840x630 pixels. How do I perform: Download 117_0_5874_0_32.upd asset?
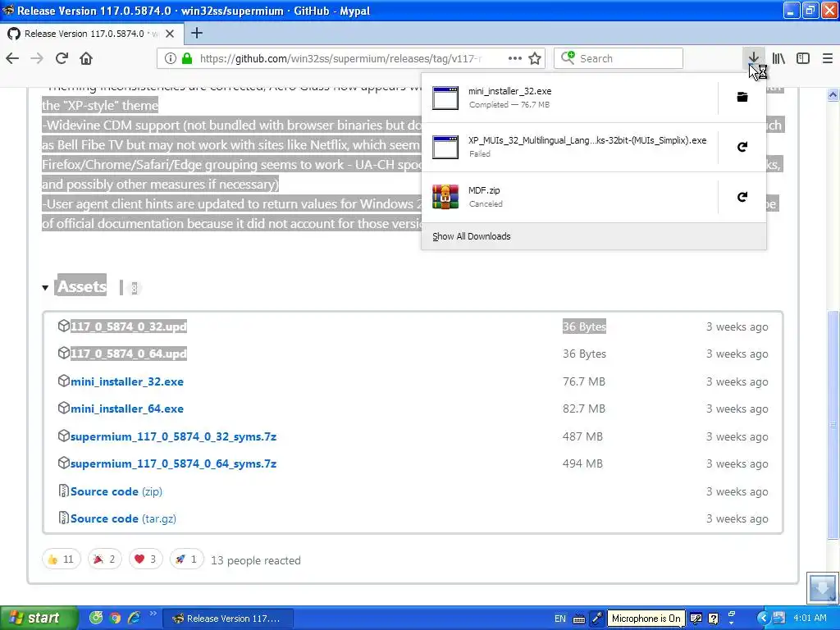pyautogui.click(x=129, y=326)
